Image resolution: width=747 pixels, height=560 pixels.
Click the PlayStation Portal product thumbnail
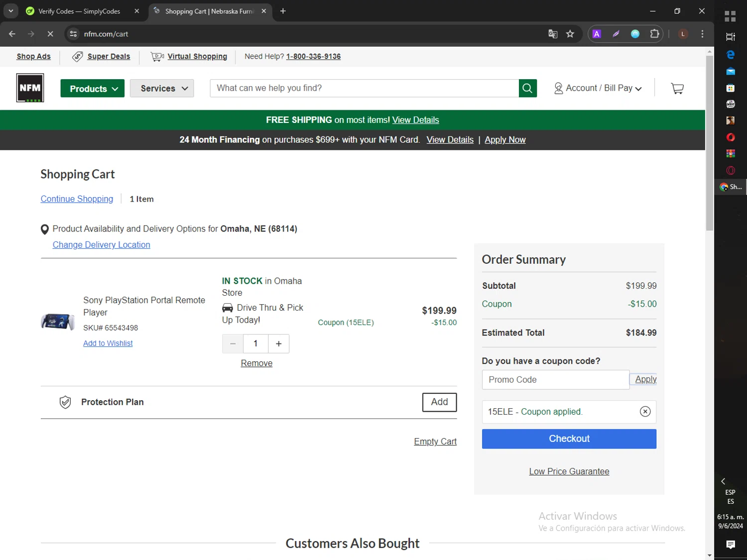click(58, 322)
